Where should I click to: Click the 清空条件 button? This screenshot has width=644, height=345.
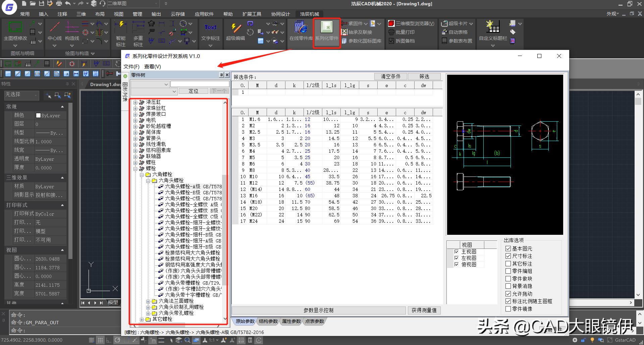[x=390, y=76]
